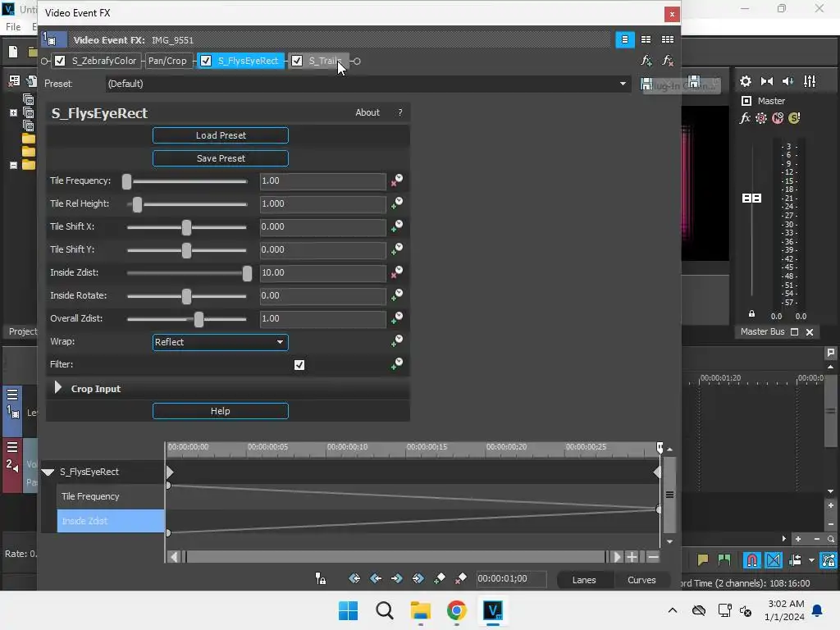Open the Auto Ripple mode dropdown arrow

811,560
